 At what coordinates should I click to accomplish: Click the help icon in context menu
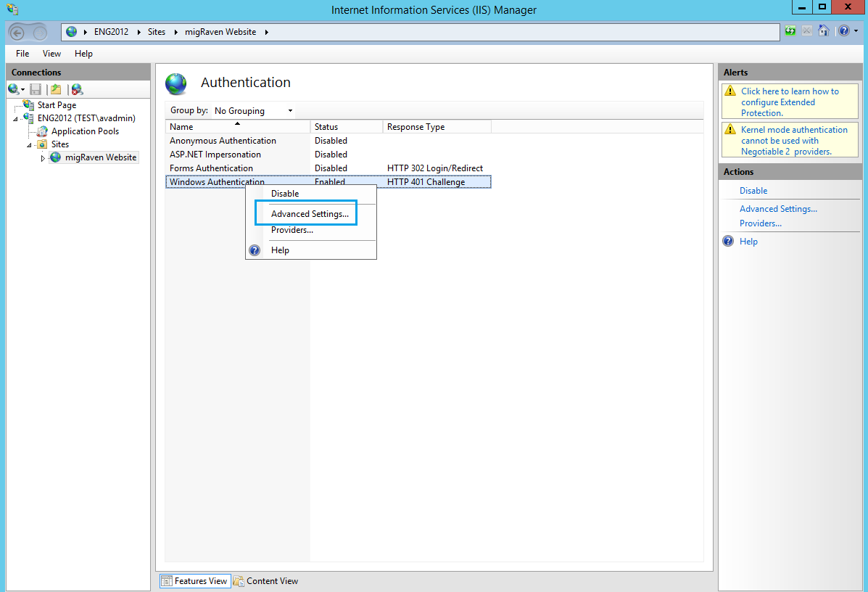tap(255, 250)
